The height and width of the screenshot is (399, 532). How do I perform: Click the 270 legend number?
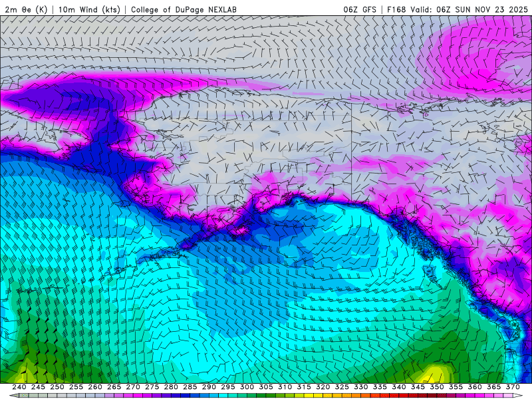[133, 387]
